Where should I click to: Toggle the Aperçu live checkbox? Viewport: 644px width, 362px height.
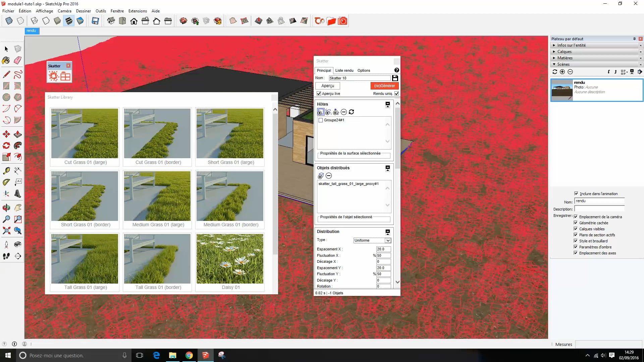pos(319,94)
